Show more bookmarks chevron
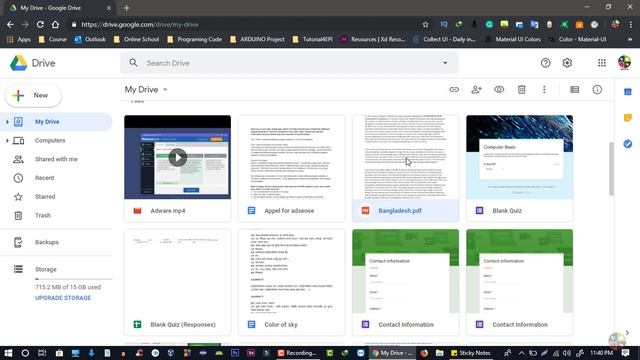 (x=630, y=39)
